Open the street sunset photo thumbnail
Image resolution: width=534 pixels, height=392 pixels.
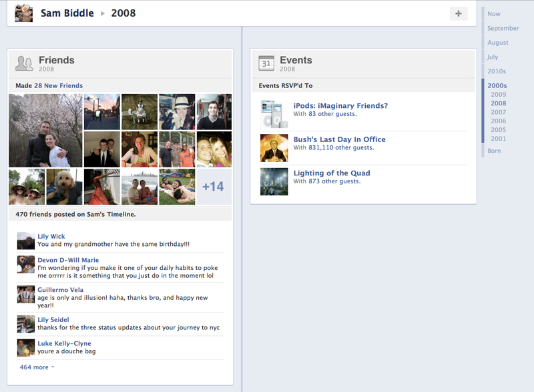coord(102,112)
